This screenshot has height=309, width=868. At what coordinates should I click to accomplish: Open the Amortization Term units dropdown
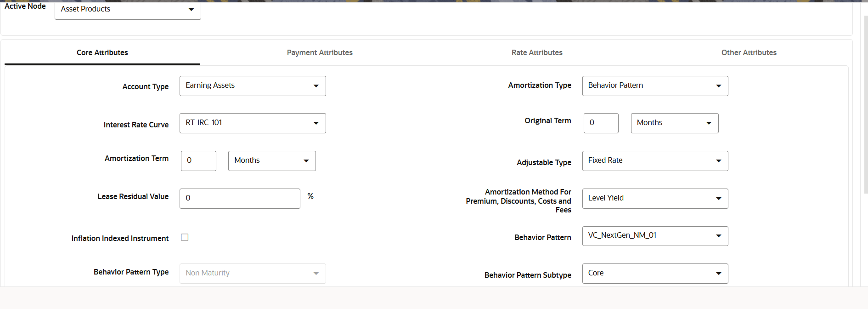[x=272, y=161]
